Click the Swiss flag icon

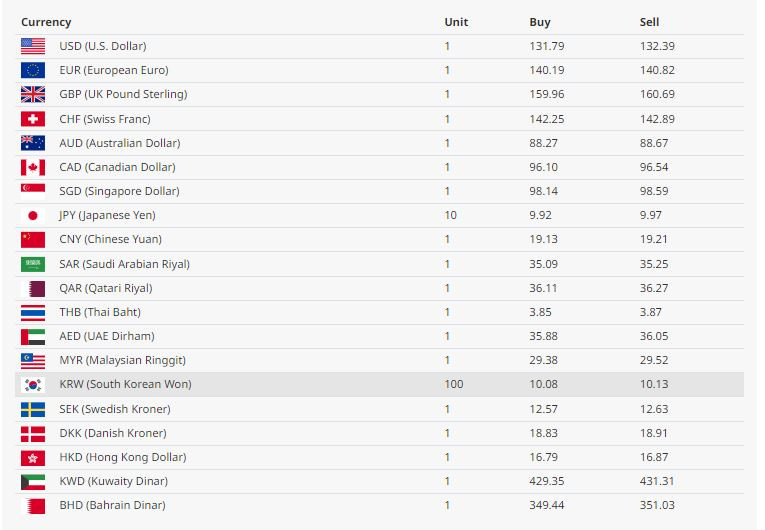[x=33, y=119]
